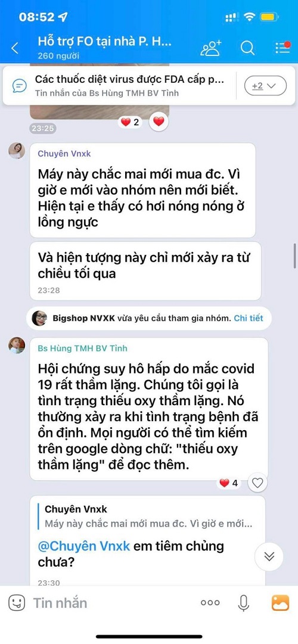The image size is (298, 644).
Task: Open Bs Hùng TMH BV Tỉnh avatar
Action: [17, 346]
